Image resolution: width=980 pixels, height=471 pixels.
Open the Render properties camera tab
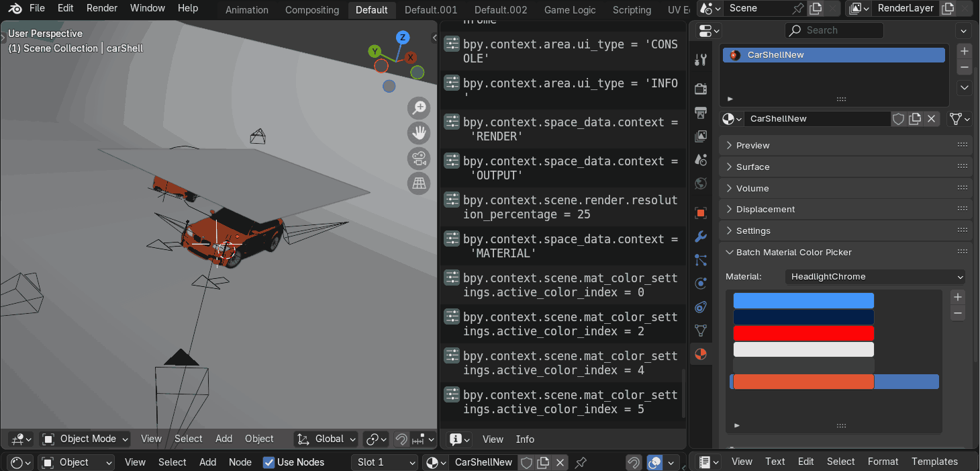[701, 89]
